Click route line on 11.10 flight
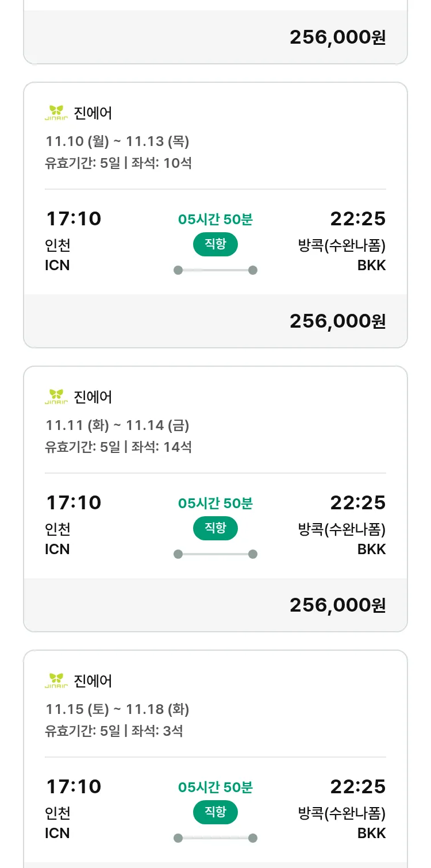Viewport: 431px width, 868px height. [x=215, y=270]
